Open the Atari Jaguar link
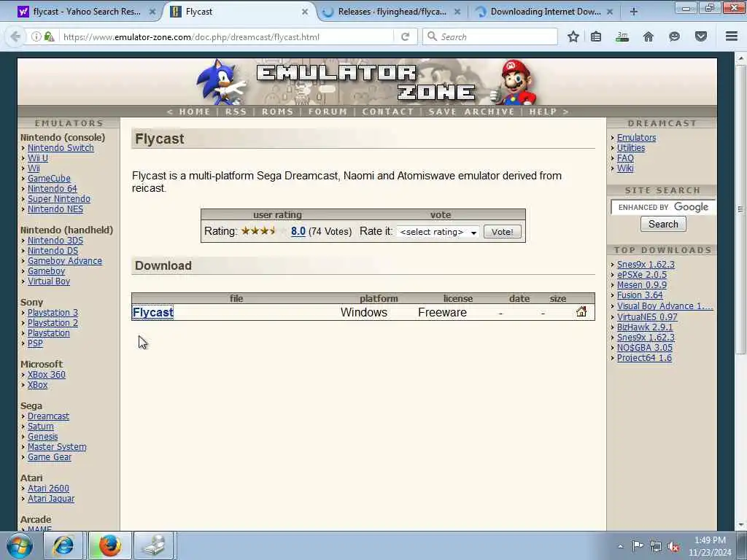Screen dimensions: 747x560 (x=51, y=499)
